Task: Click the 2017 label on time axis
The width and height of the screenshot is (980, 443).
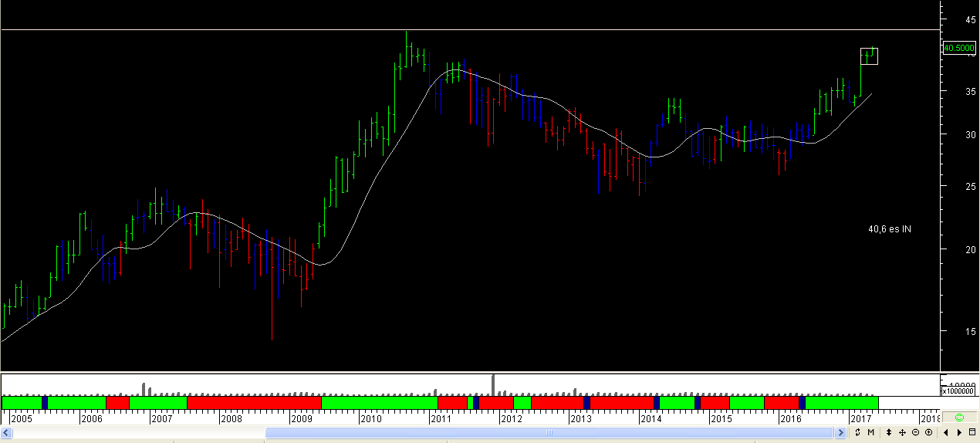Action: pos(860,419)
